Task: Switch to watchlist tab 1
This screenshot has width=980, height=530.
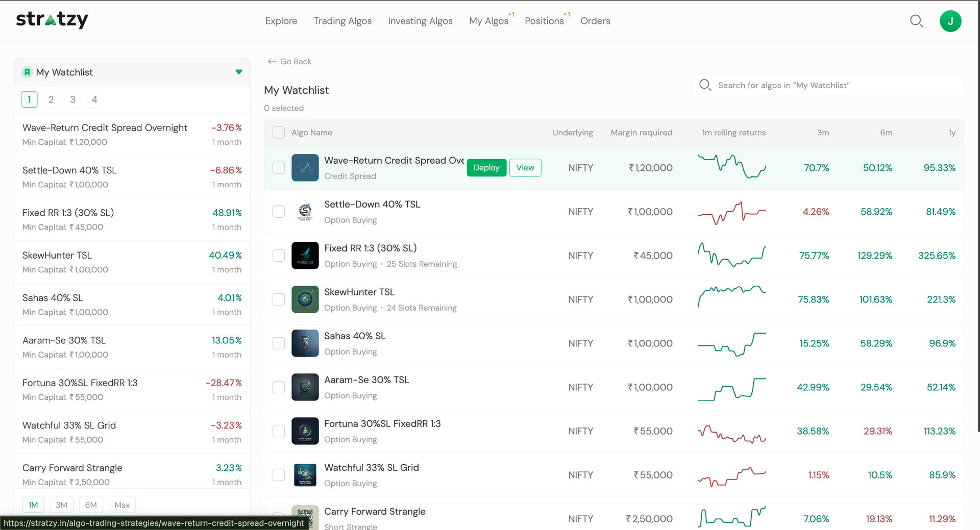Action: (x=29, y=99)
